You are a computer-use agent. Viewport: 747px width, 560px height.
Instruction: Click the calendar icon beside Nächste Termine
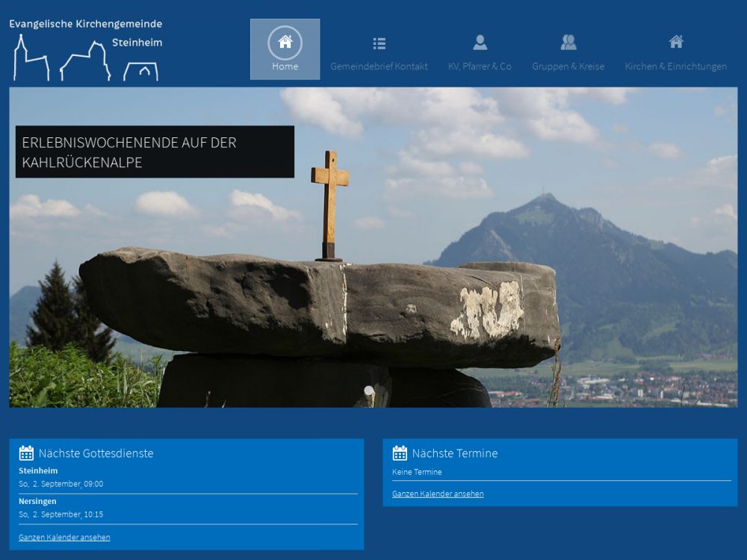(400, 453)
